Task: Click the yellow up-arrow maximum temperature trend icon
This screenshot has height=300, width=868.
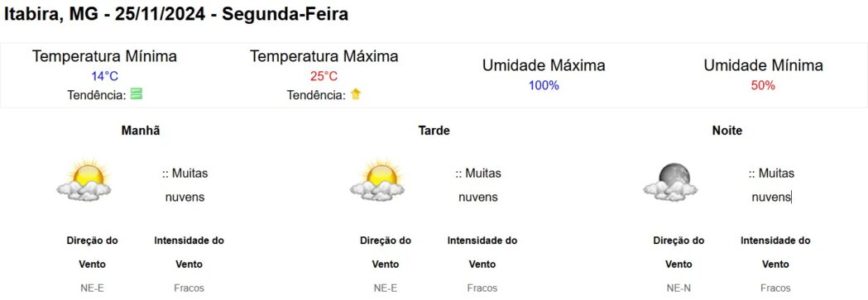Action: (x=356, y=94)
